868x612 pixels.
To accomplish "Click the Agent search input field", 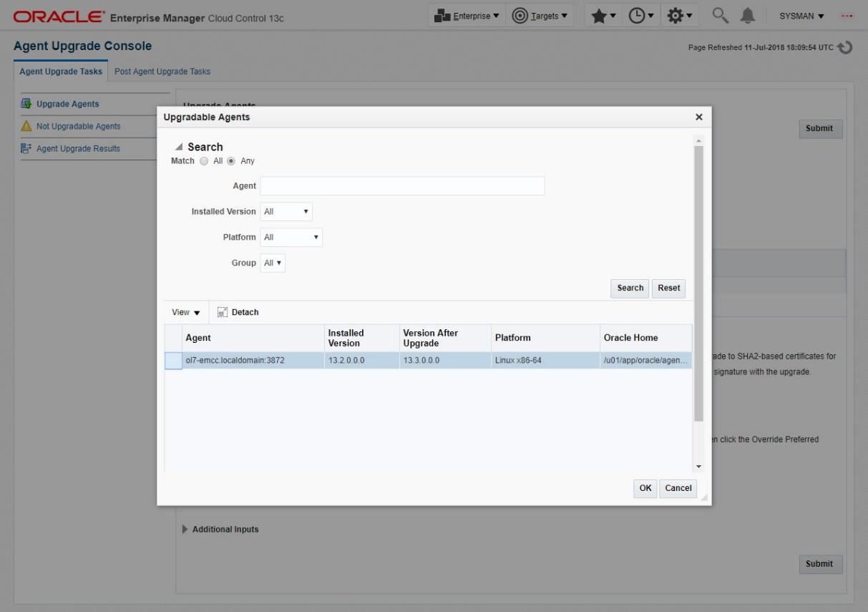I will [402, 186].
